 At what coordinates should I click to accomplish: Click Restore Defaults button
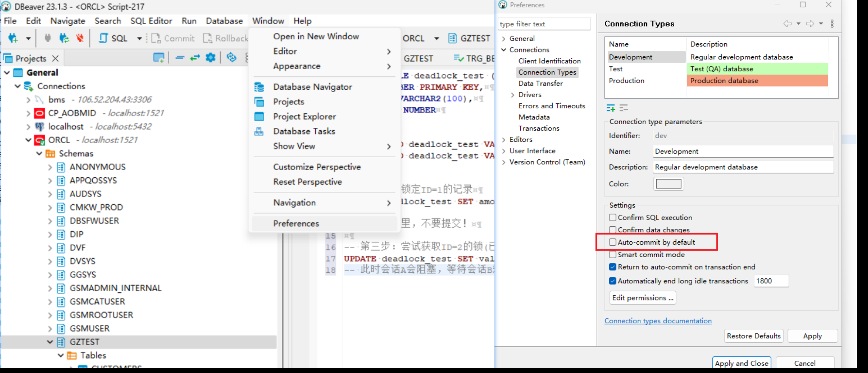754,336
